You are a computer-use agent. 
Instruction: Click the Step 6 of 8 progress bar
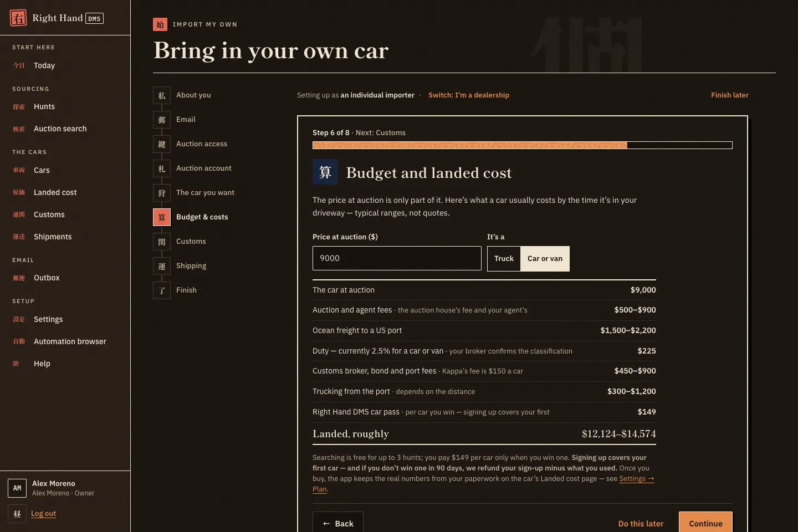523,145
